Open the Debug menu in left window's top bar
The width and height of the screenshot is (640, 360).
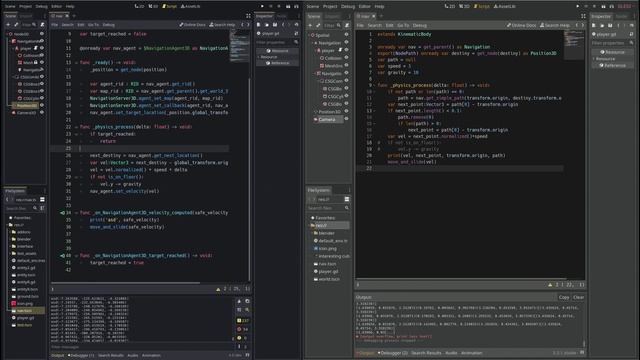click(41, 6)
